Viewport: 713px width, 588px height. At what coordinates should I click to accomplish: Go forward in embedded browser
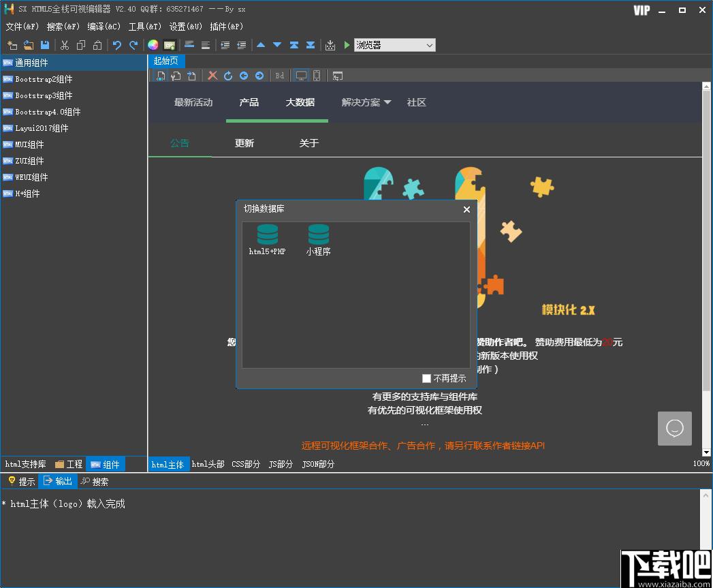(x=259, y=76)
